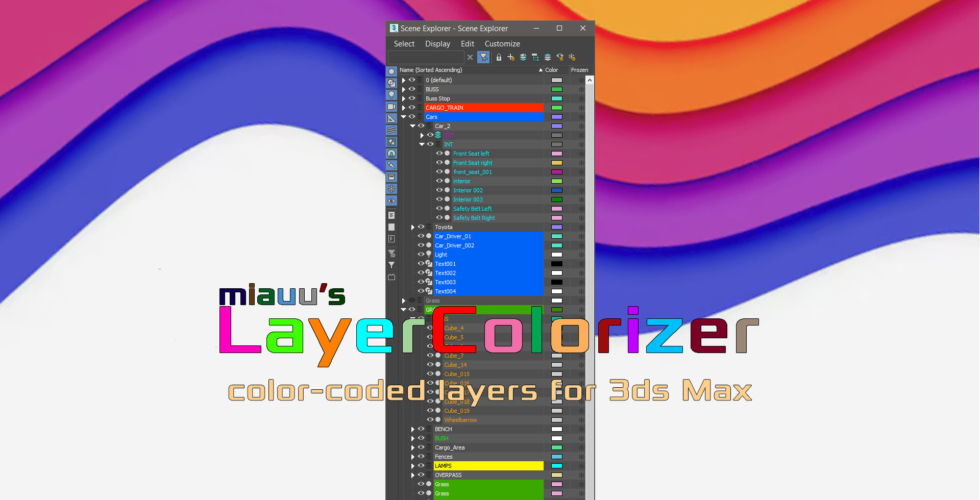
Task: Click the search filter text field
Action: point(426,57)
